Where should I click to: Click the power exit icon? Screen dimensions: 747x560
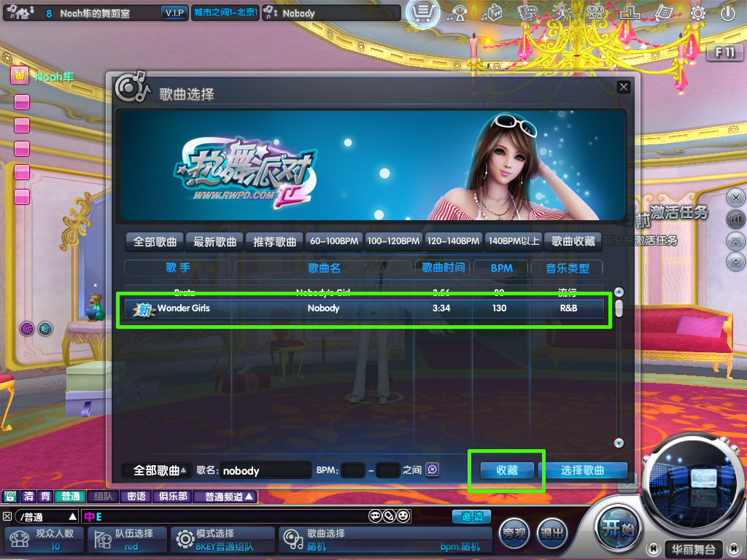click(727, 13)
